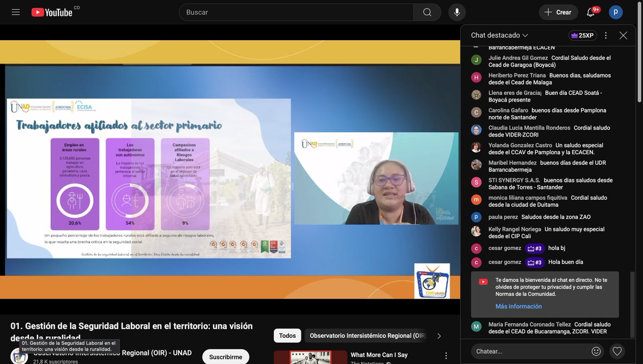Click Yolanda Gonzalez Castro name
The width and height of the screenshot is (643, 364).
(x=520, y=145)
